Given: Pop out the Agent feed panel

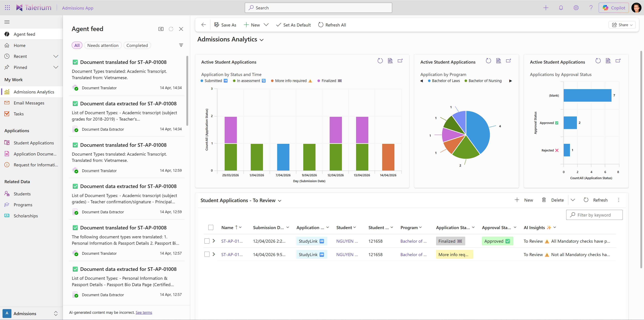Looking at the screenshot, I should (x=161, y=29).
